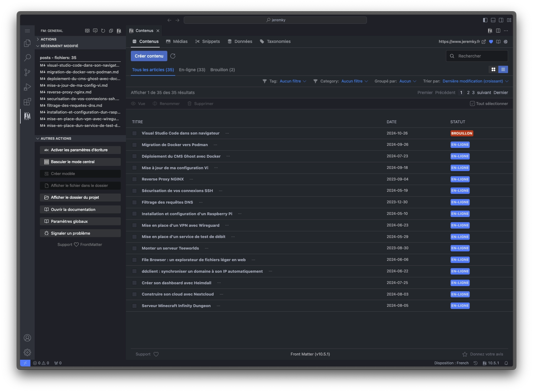Click Signaler un problème button

[80, 233]
